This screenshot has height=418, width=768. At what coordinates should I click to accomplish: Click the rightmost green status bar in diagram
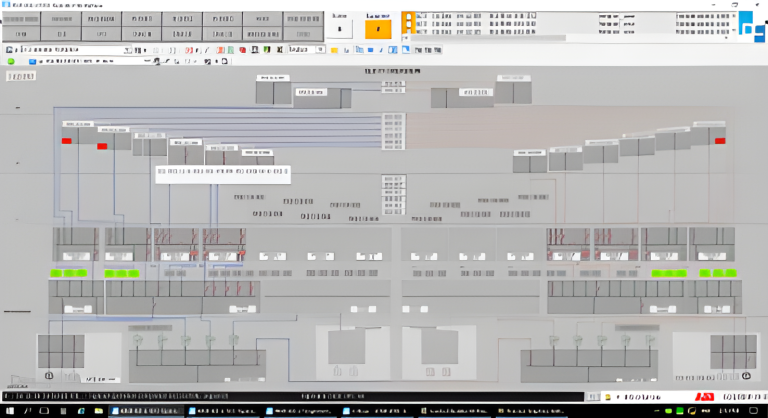point(718,273)
